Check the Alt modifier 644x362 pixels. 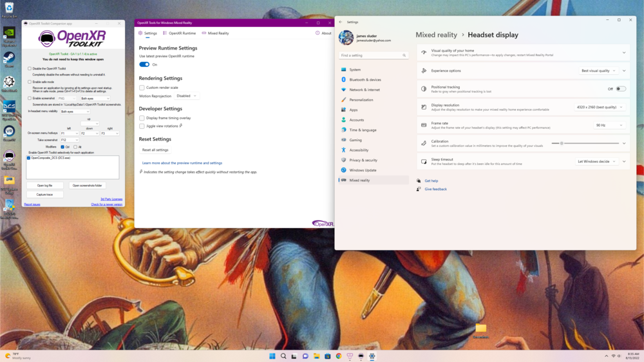(75, 147)
